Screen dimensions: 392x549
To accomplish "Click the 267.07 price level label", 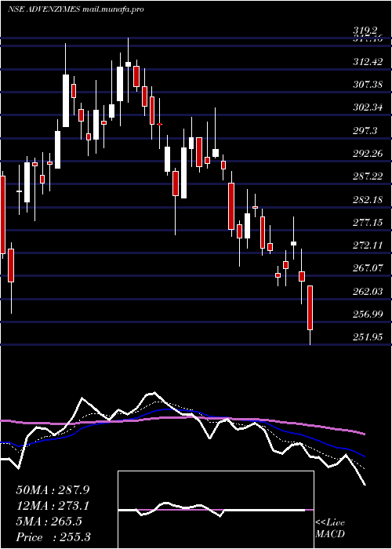I will click(368, 268).
